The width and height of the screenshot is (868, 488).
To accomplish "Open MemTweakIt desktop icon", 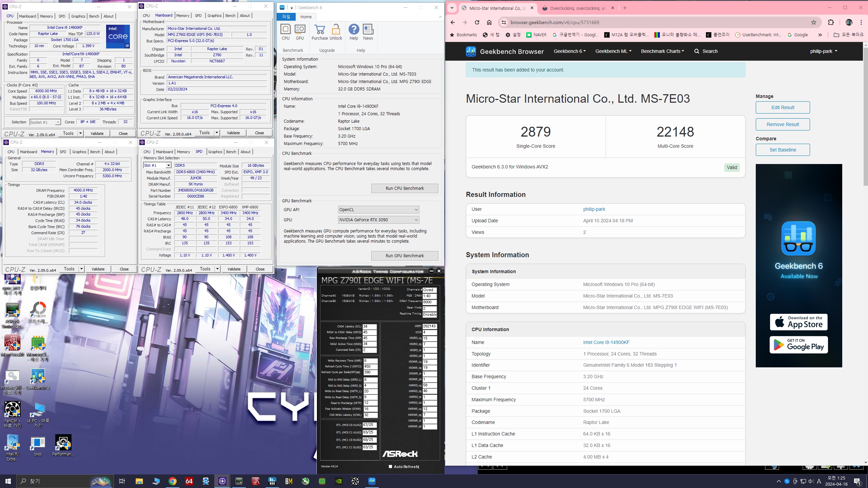I will pyautogui.click(x=13, y=346).
